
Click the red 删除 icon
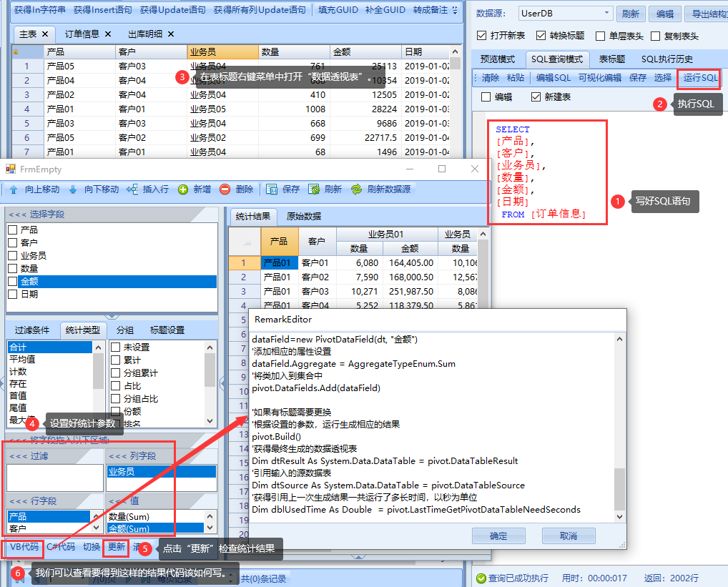click(225, 189)
